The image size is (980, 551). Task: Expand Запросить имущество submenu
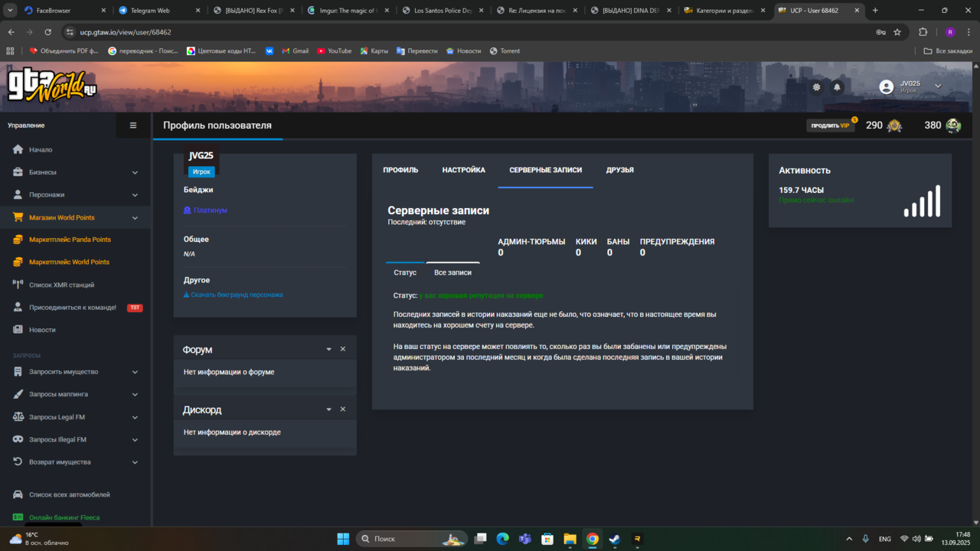coord(135,373)
